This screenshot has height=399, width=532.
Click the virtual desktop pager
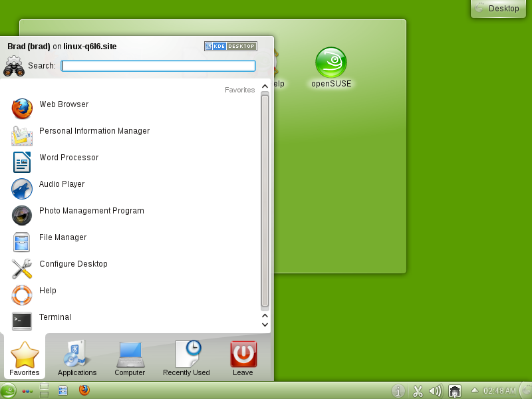pos(44,390)
